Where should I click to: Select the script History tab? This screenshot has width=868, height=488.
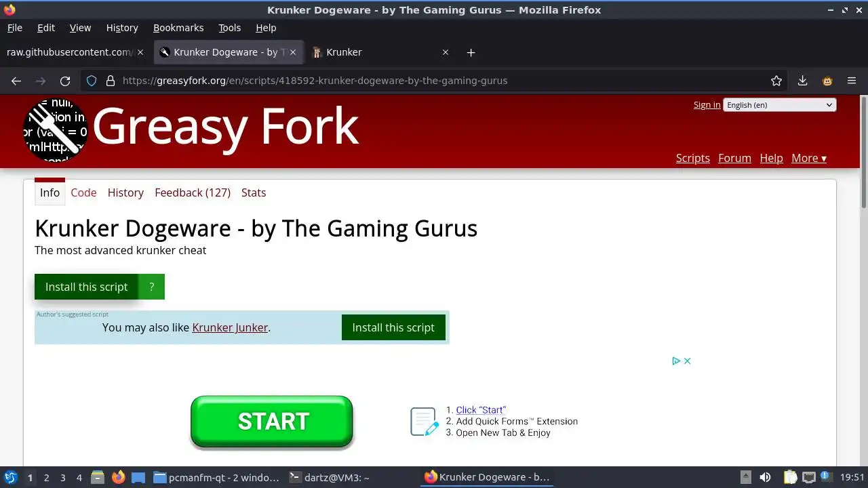point(125,192)
